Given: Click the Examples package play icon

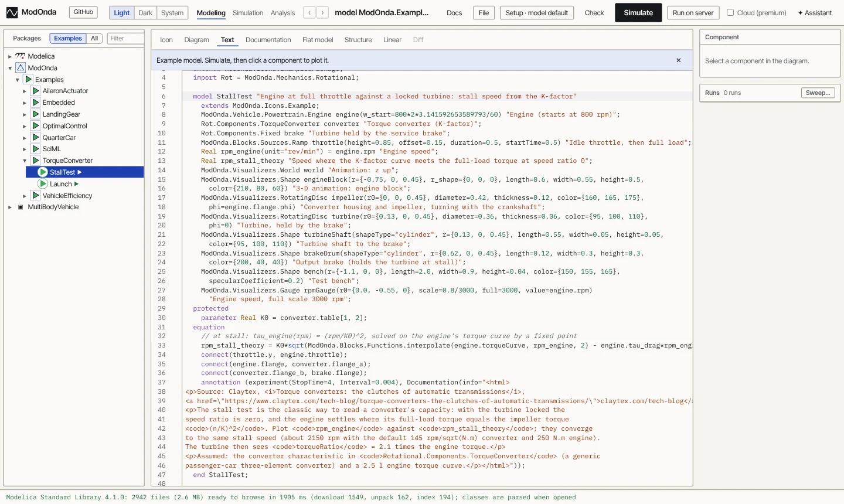Looking at the screenshot, I should click(x=28, y=79).
